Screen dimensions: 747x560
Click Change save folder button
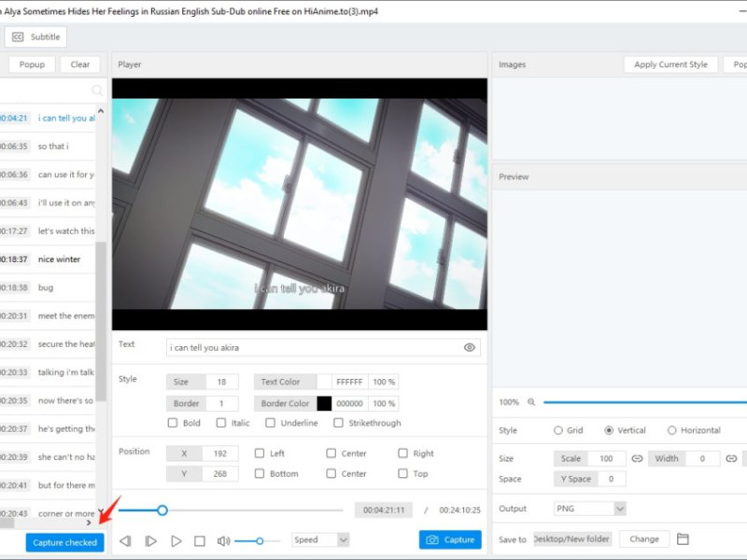644,539
